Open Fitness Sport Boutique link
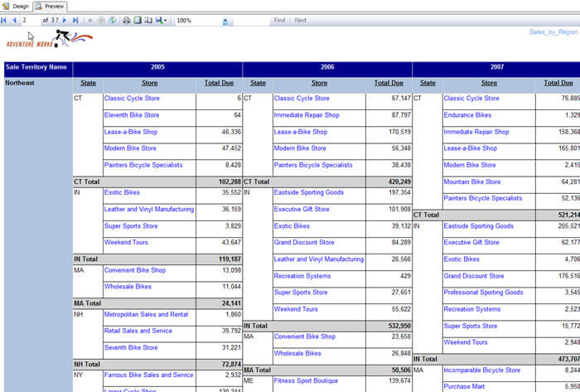The width and height of the screenshot is (580, 392). pos(306,380)
